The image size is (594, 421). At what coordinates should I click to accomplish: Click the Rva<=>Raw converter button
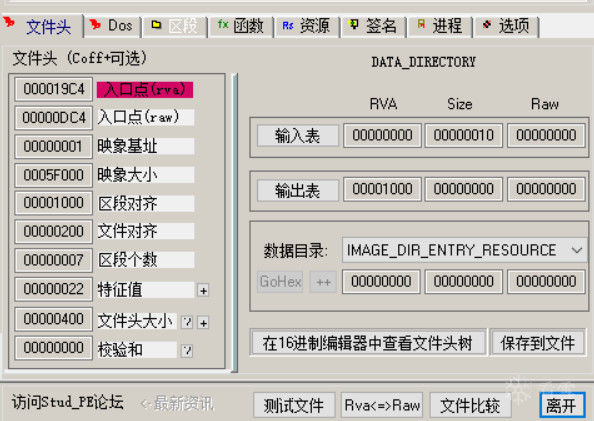click(x=382, y=405)
